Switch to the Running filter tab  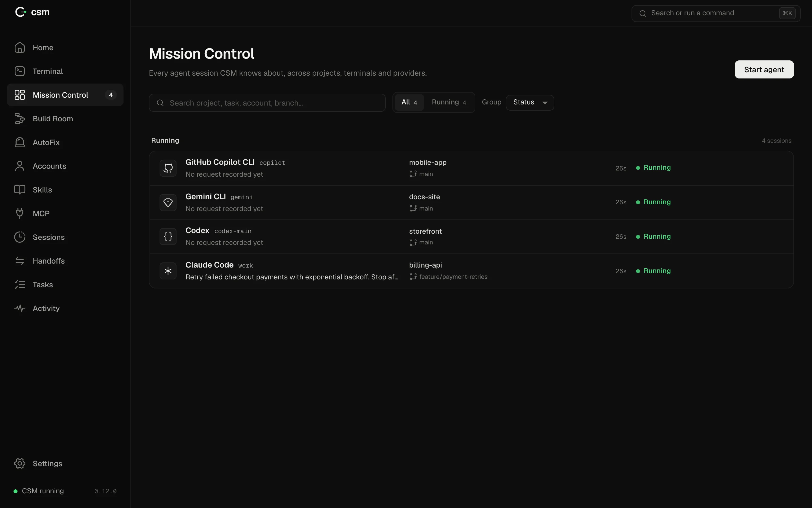(449, 102)
